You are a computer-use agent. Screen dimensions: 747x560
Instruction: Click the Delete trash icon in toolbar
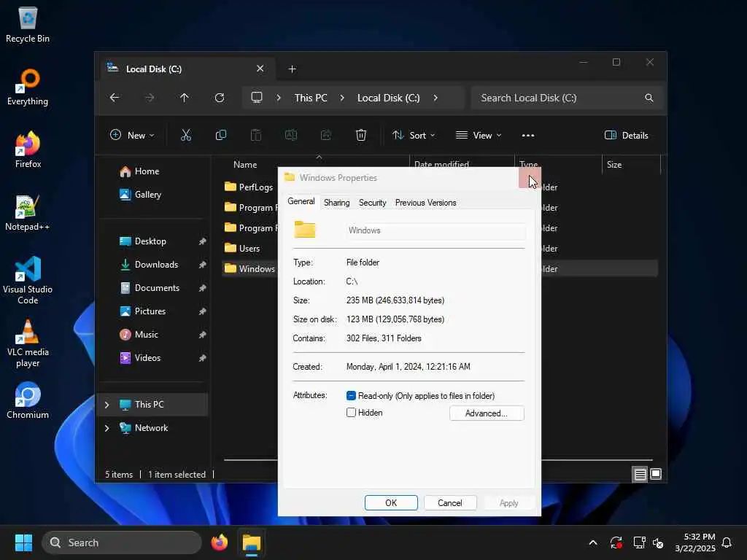pos(361,135)
